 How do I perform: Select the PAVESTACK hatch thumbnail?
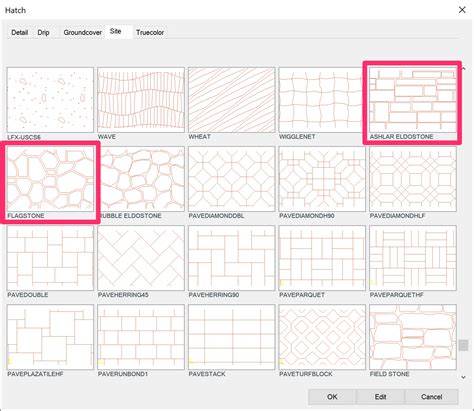pyautogui.click(x=232, y=337)
